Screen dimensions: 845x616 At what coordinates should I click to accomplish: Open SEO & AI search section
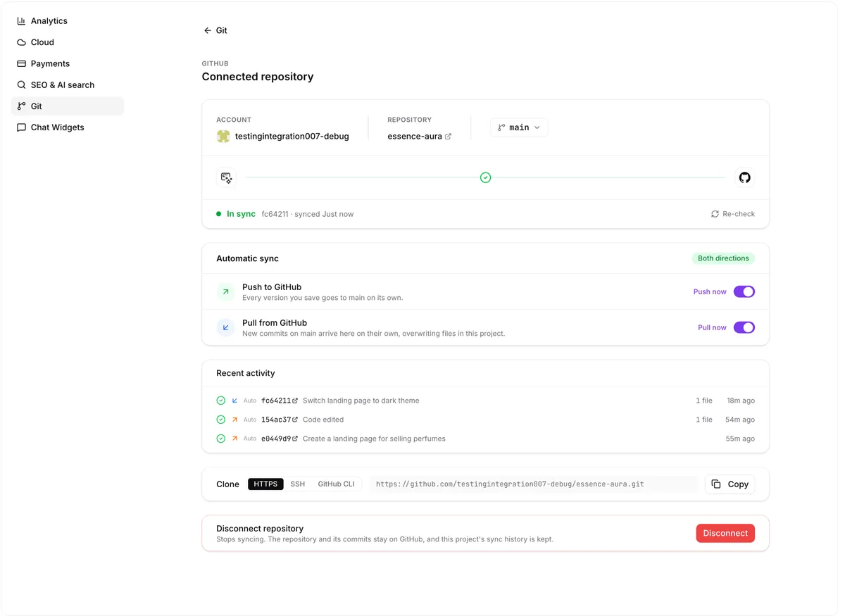pos(68,84)
